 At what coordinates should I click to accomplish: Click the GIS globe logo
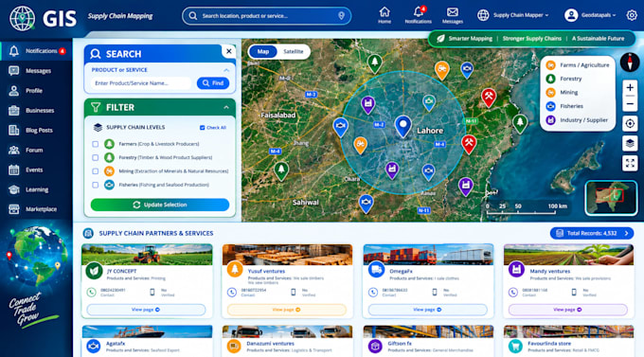click(x=22, y=18)
